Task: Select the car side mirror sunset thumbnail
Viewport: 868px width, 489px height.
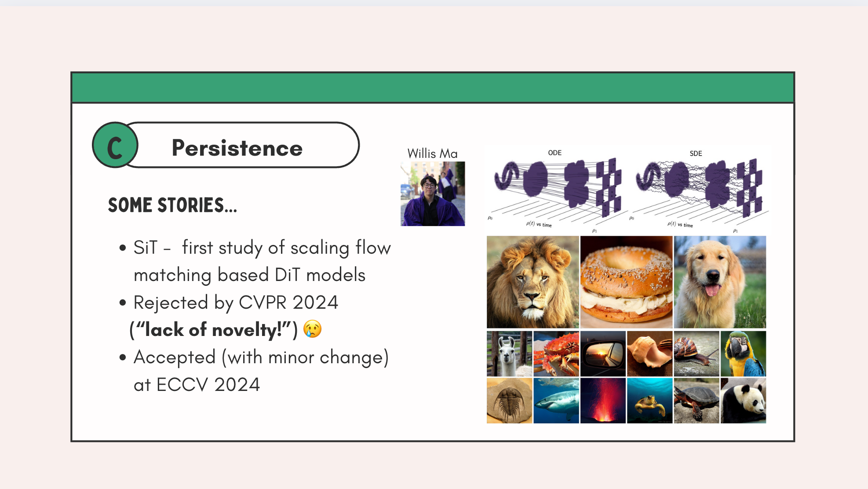Action: [603, 354]
